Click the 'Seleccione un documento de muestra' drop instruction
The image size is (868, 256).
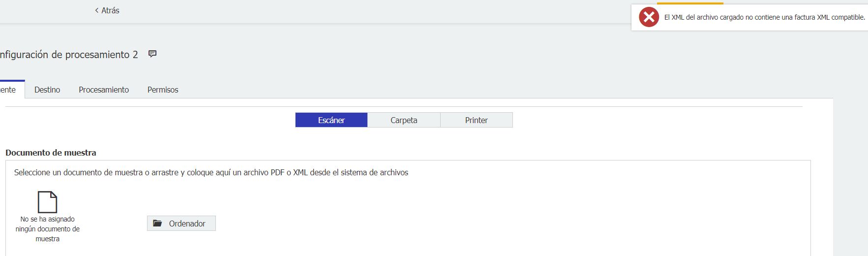[x=211, y=172]
